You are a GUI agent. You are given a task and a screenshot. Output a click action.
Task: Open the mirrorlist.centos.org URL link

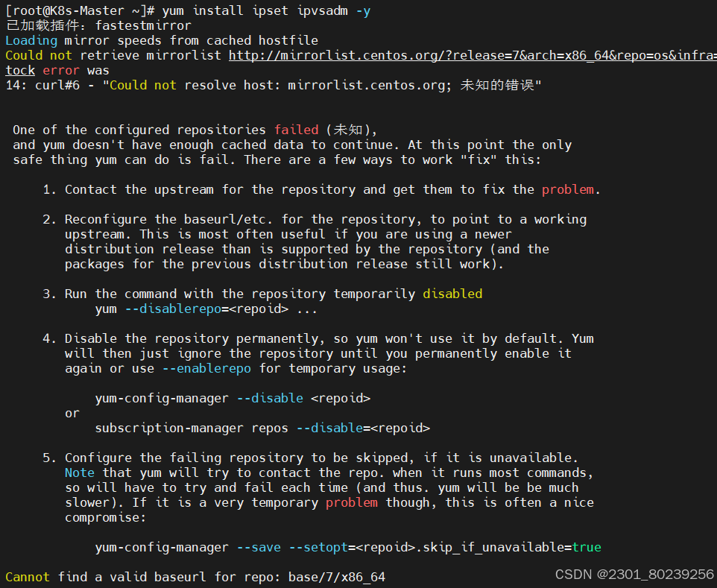(473, 55)
